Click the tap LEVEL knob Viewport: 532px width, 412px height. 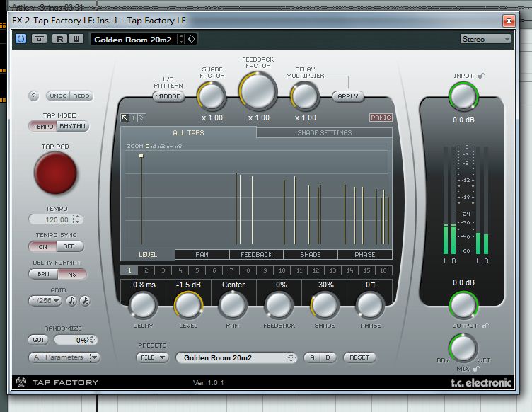[188, 305]
